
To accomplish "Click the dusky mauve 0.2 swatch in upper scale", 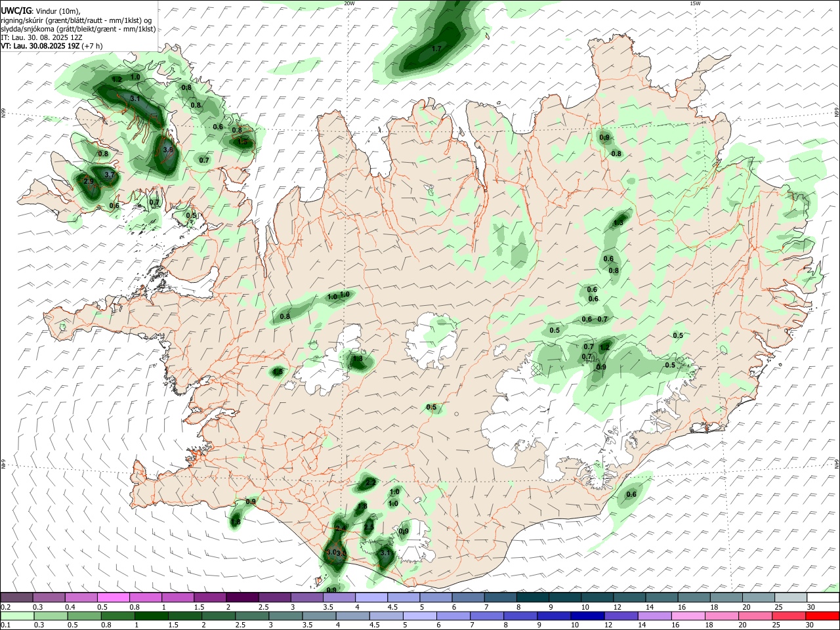I will point(17,597).
